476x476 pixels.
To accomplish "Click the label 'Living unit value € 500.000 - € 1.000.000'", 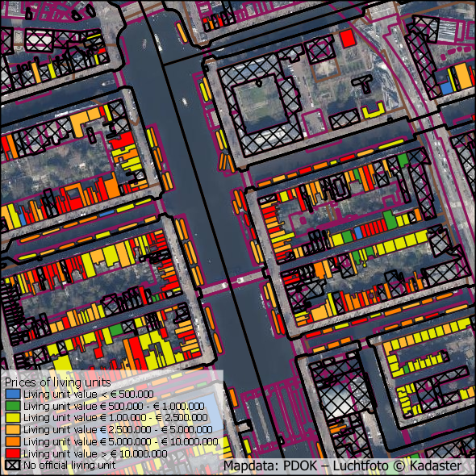I will click(x=114, y=406).
